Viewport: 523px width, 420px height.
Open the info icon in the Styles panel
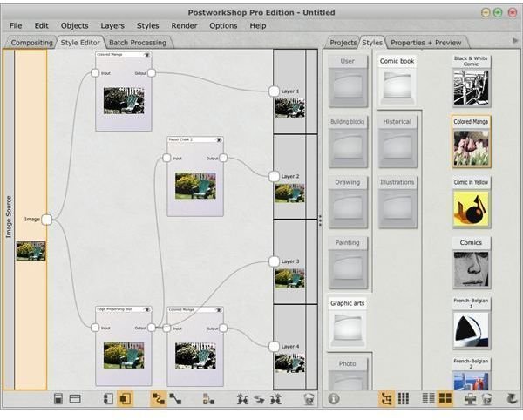click(x=334, y=398)
